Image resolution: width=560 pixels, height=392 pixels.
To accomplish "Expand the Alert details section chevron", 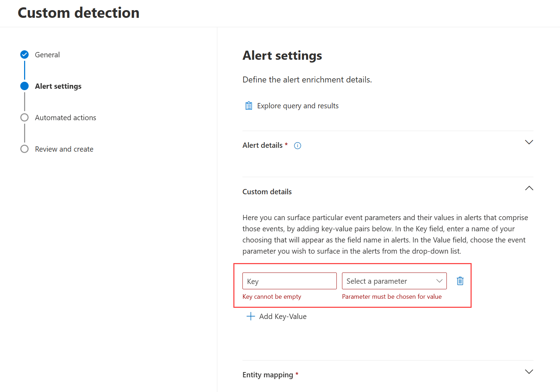I will [529, 142].
